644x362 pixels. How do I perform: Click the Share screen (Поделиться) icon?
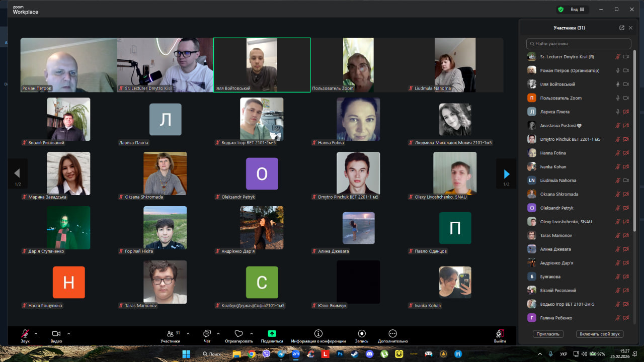pyautogui.click(x=272, y=334)
